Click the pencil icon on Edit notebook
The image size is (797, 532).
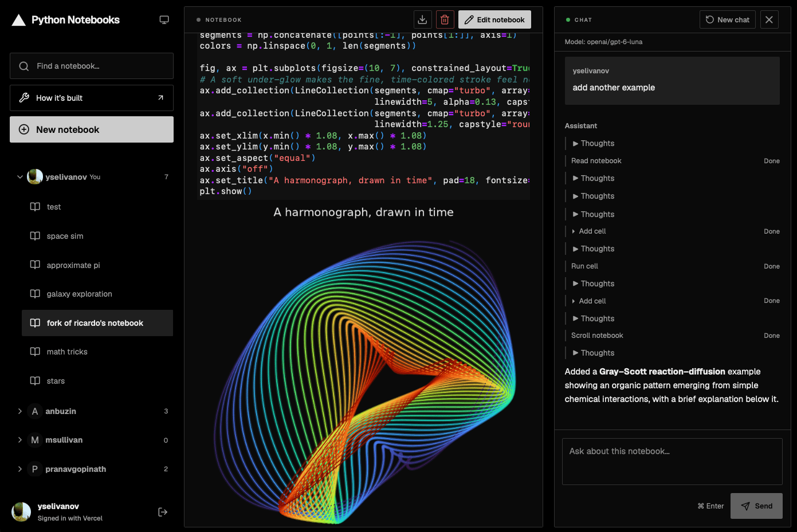(x=469, y=19)
